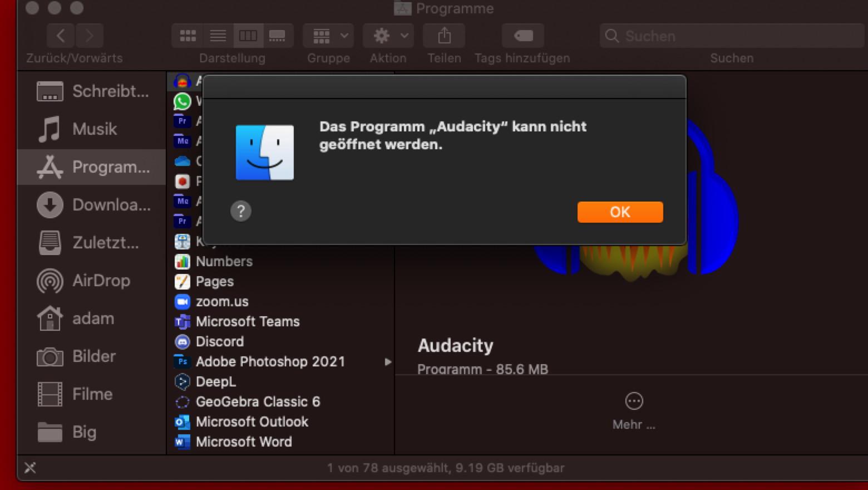
Task: Switch to icon grid view
Action: click(188, 36)
